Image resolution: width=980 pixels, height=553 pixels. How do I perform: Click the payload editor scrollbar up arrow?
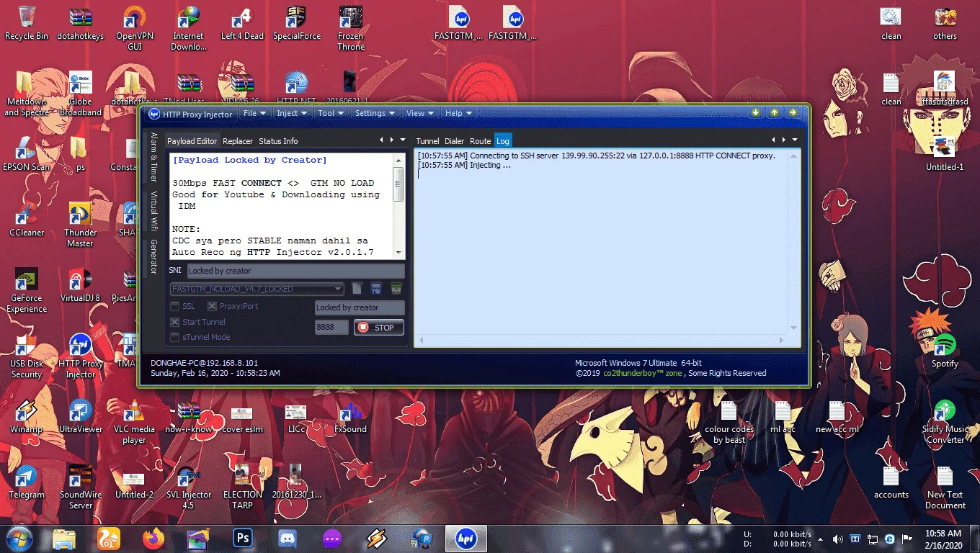pos(398,160)
